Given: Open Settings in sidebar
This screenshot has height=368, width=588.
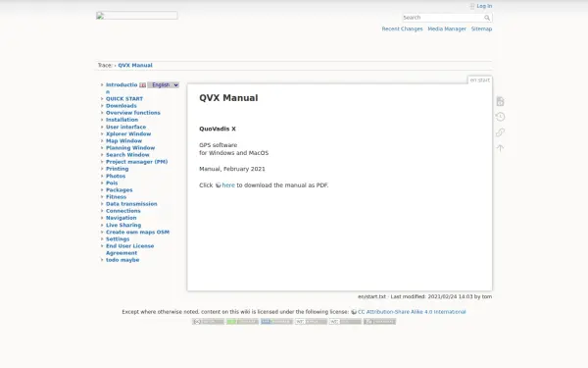Looking at the screenshot, I should click(x=118, y=239).
